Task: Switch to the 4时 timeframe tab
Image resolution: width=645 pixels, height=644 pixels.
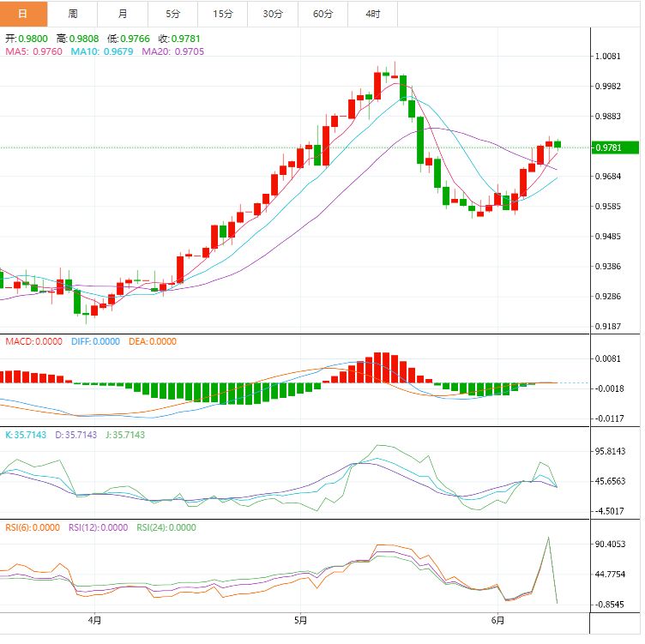Action: click(373, 14)
